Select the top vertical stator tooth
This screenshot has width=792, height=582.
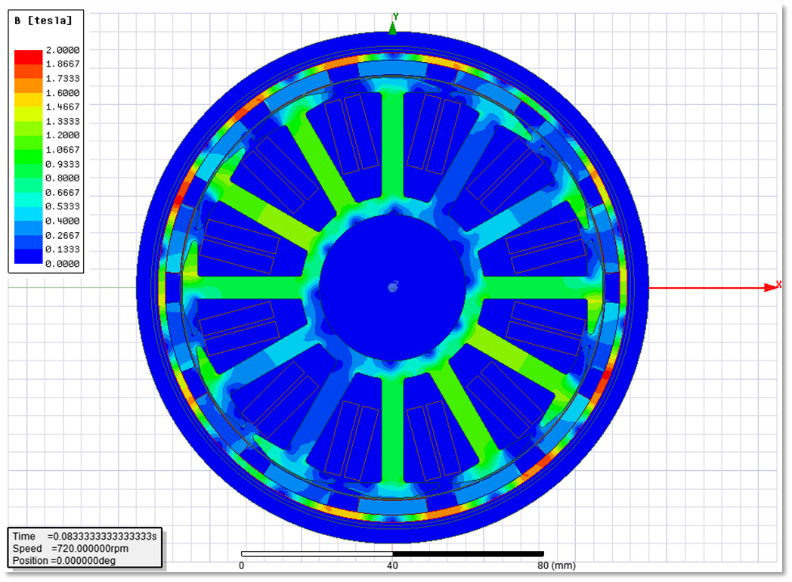coord(393,140)
